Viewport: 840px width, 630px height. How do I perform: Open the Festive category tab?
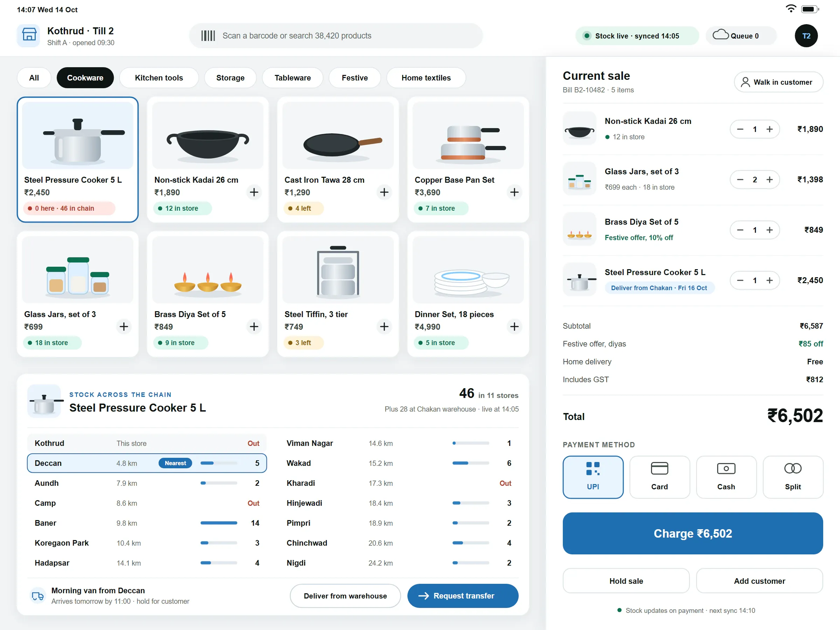point(355,78)
